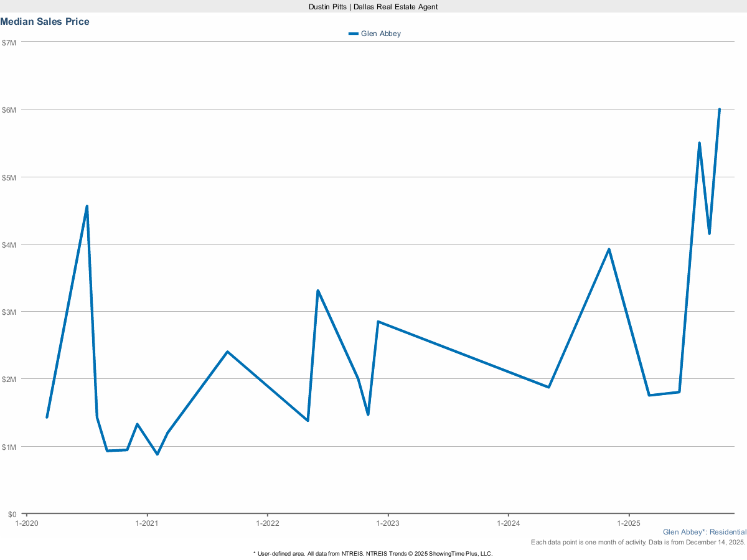Click the Dustin Pitts header banner
This screenshot has width=747, height=560.
(x=374, y=7)
